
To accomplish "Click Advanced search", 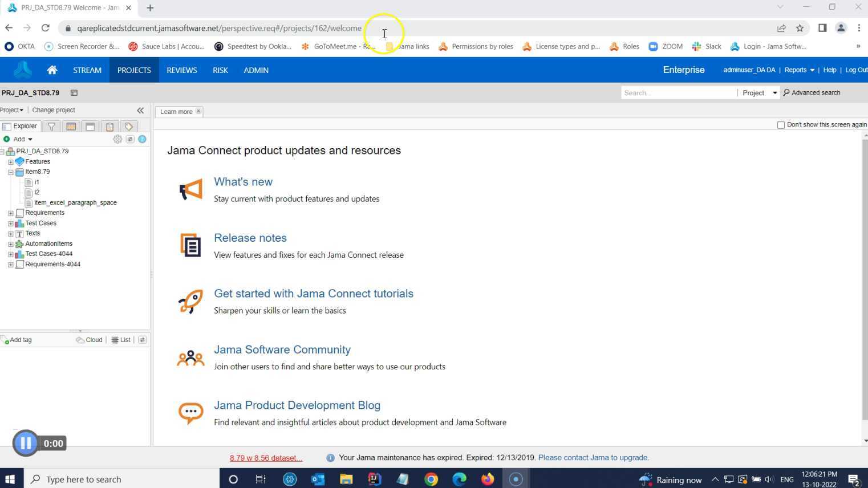I will click(812, 93).
